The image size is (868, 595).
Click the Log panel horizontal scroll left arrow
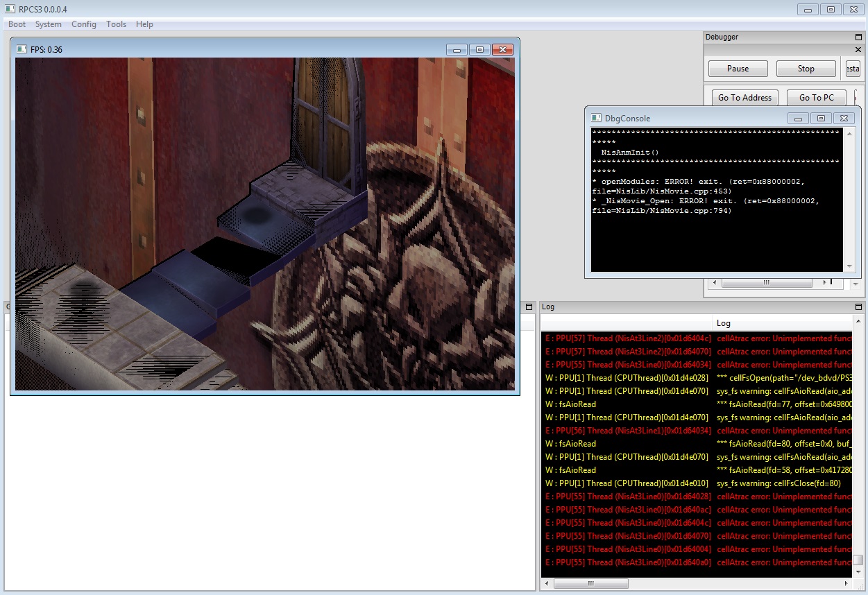[x=547, y=584]
